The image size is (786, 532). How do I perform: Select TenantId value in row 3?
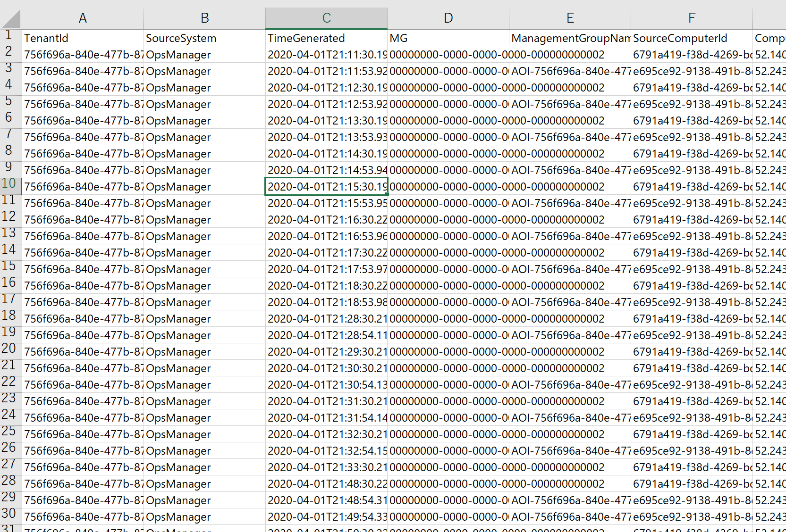(83, 71)
